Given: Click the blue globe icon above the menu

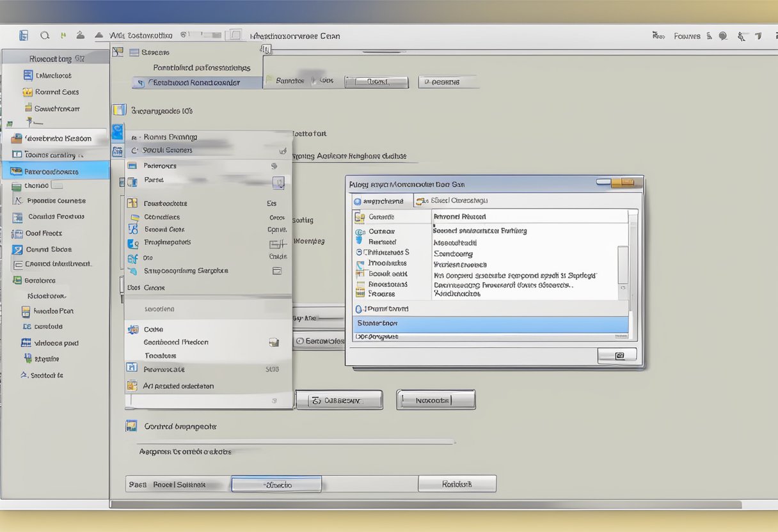Looking at the screenshot, I should click(x=117, y=132).
